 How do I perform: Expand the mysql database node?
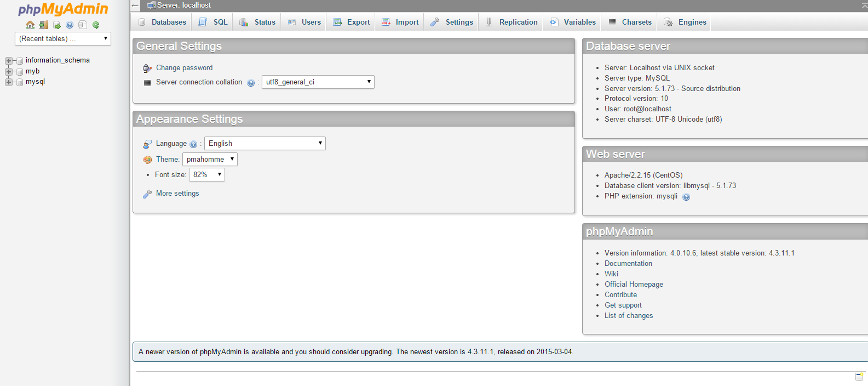pyautogui.click(x=9, y=82)
